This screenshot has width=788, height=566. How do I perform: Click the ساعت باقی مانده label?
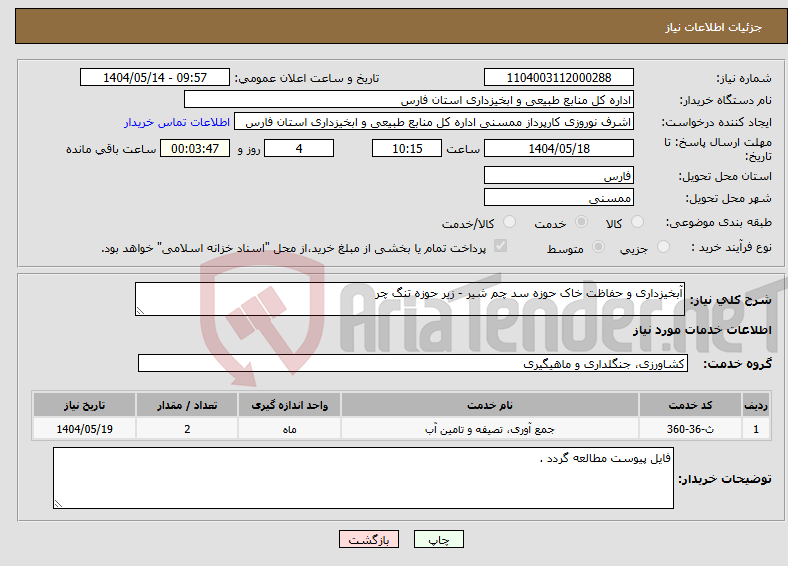coord(111,149)
